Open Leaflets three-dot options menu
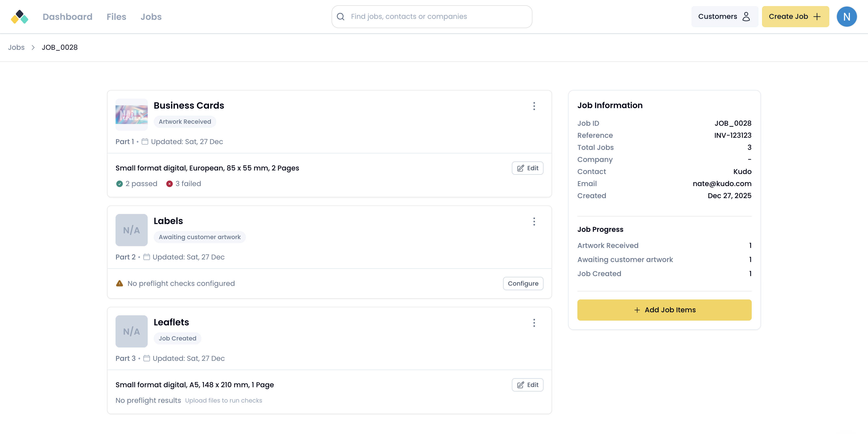Screen dimensions: 868x434 [534, 323]
